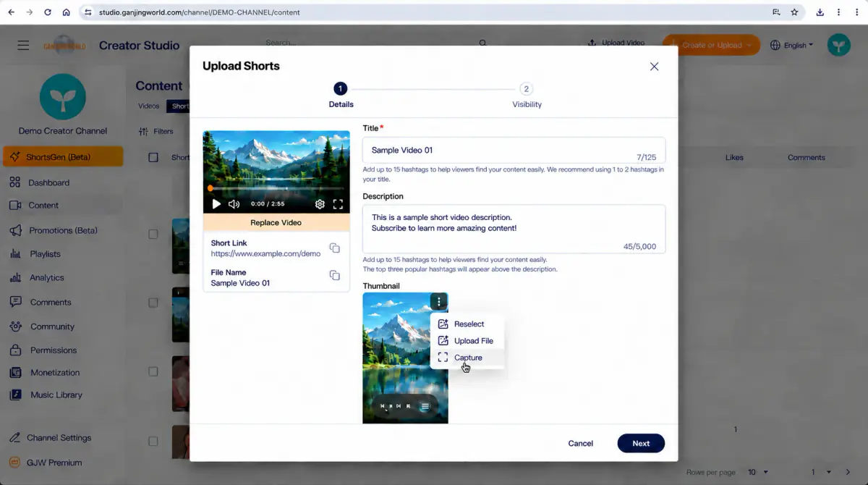The width and height of the screenshot is (868, 485).
Task: Open video player settings gear
Action: (x=320, y=204)
